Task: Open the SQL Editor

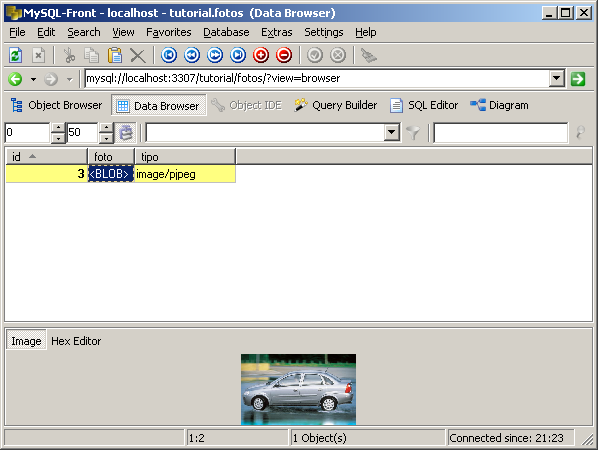Action: click(424, 105)
